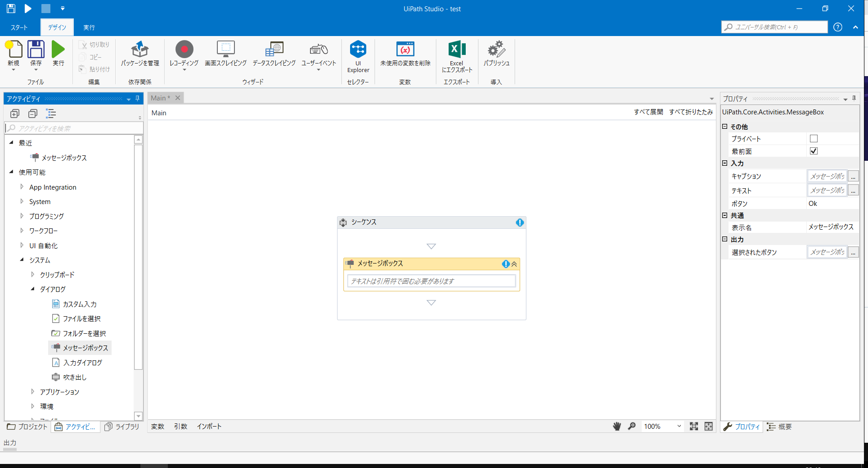Screen dimensions: 868x468
Task: Open キャプション expression editor button
Action: coord(853,176)
